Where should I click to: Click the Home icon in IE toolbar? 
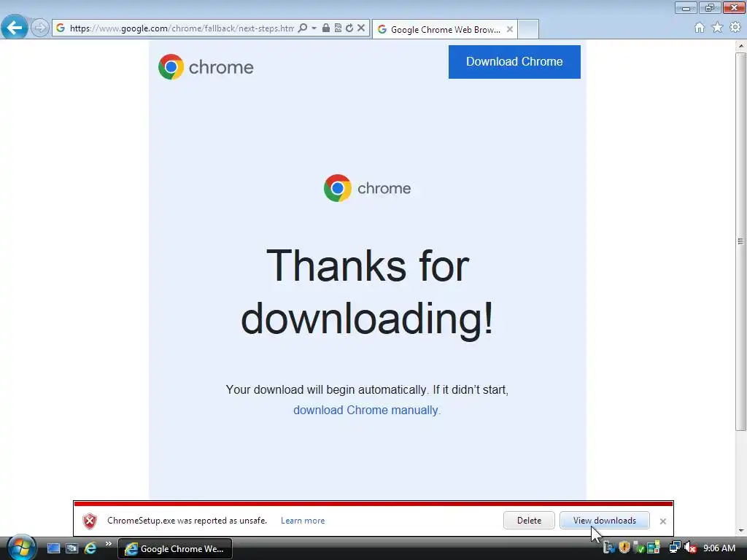[700, 28]
